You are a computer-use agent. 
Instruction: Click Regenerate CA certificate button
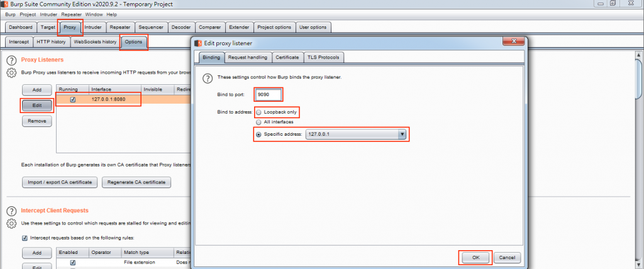click(136, 182)
